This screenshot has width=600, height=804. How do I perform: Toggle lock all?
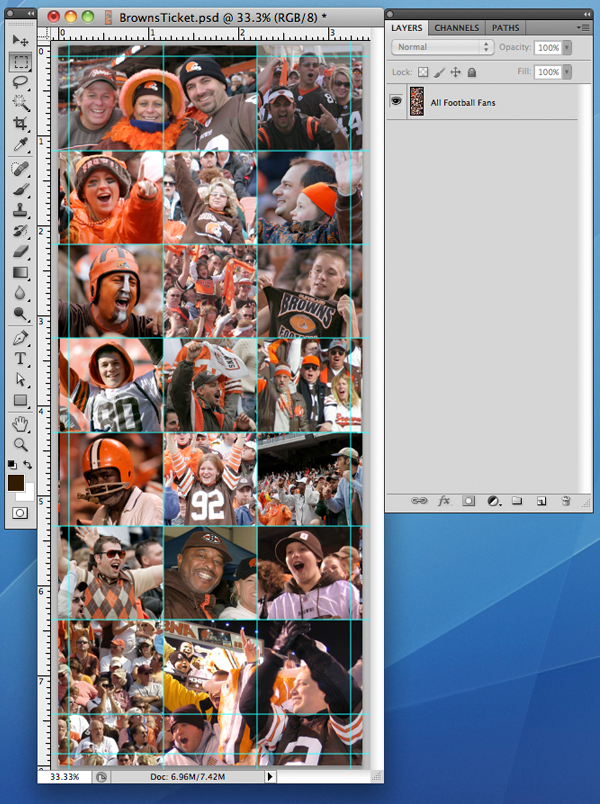pyautogui.click(x=472, y=72)
